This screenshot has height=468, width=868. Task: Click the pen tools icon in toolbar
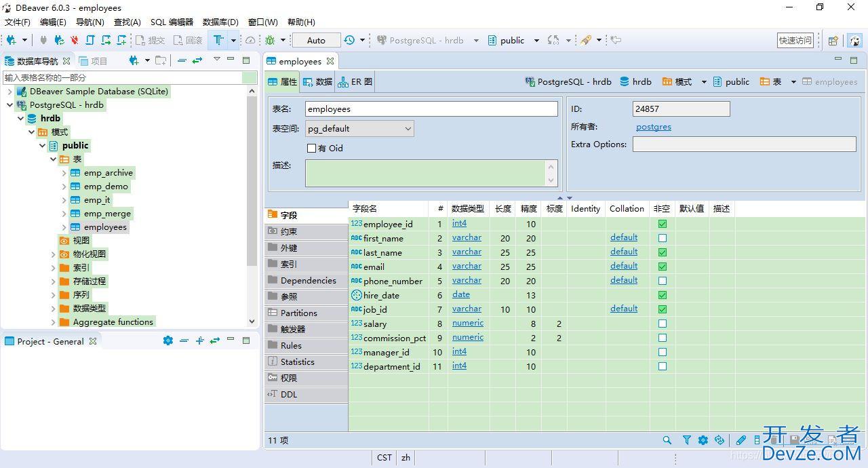point(586,40)
